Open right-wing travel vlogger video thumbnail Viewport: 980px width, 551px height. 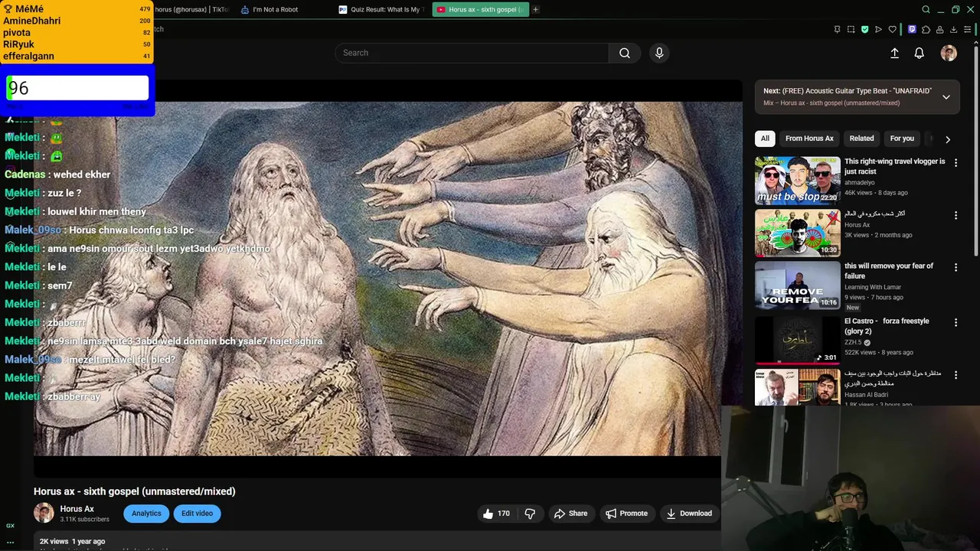tap(798, 181)
